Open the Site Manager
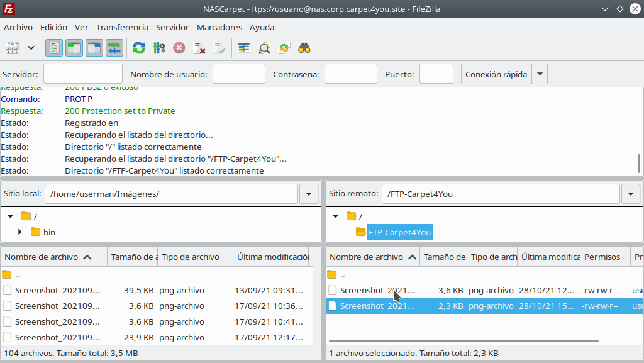This screenshot has height=363, width=644. [x=13, y=48]
